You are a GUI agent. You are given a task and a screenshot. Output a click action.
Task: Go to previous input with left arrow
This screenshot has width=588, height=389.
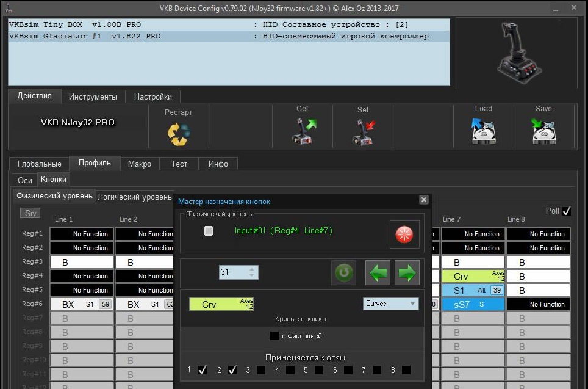pos(378,272)
